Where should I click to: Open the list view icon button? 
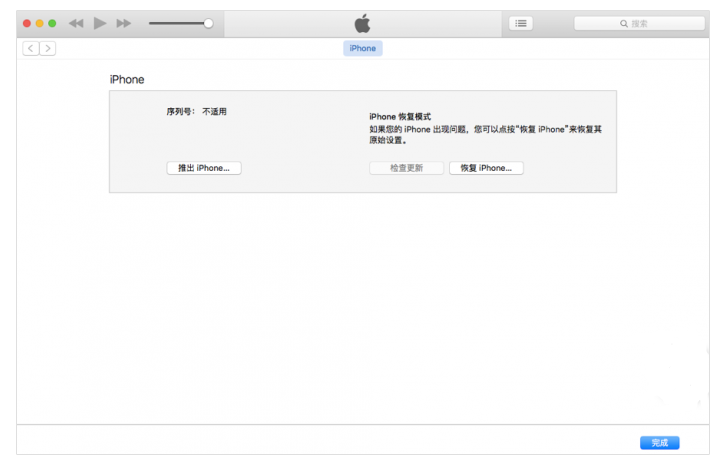pos(521,23)
